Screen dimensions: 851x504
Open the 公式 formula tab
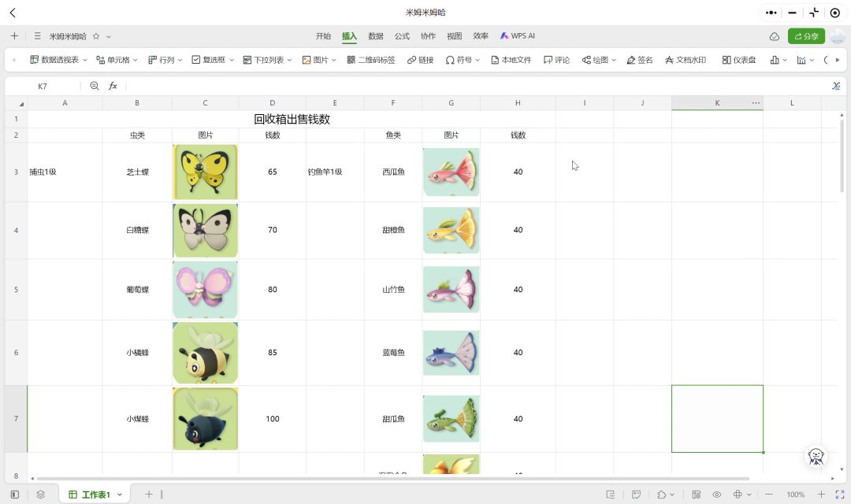(x=402, y=36)
